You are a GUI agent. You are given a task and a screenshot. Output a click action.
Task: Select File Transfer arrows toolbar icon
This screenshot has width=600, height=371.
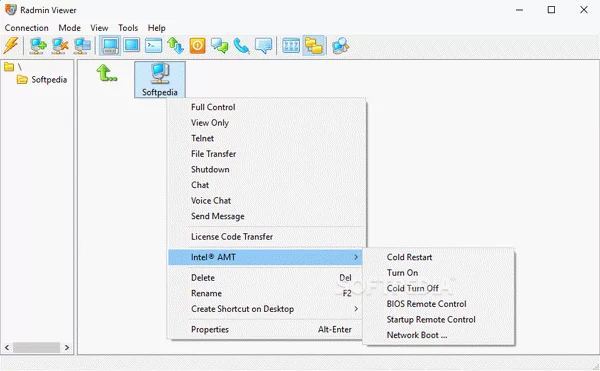point(175,46)
